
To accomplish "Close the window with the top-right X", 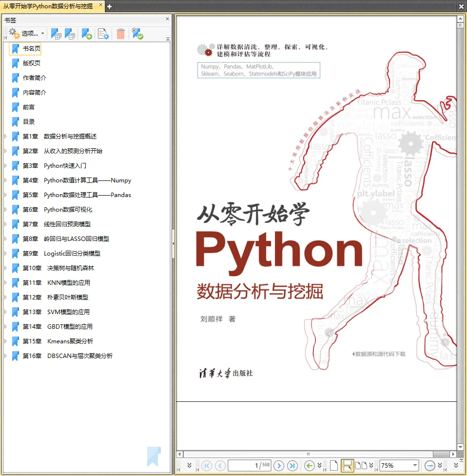I will pyautogui.click(x=461, y=6).
